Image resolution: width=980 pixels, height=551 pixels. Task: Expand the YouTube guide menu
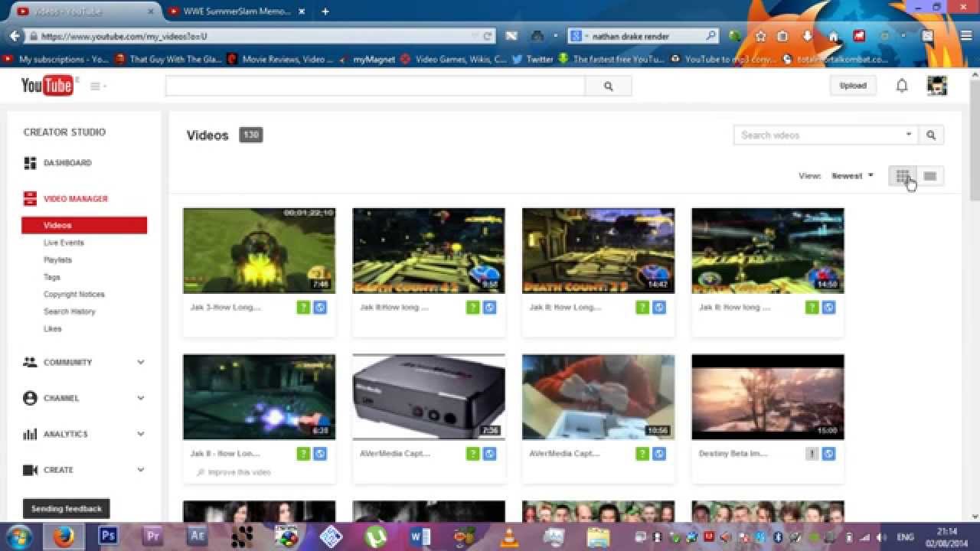[x=96, y=86]
